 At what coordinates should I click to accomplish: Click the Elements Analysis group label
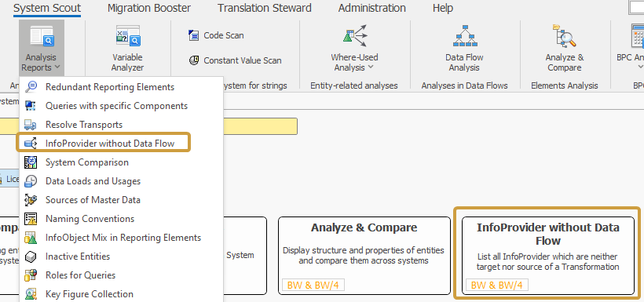click(565, 86)
